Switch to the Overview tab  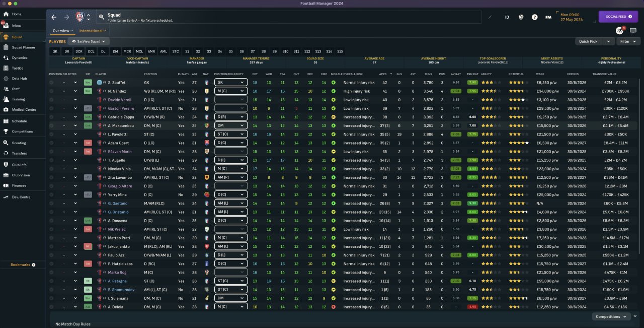coord(62,31)
